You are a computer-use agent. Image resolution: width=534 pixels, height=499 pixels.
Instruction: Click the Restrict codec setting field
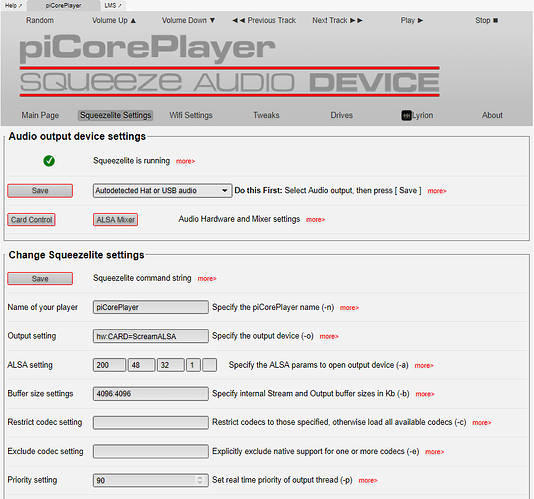[x=151, y=422]
